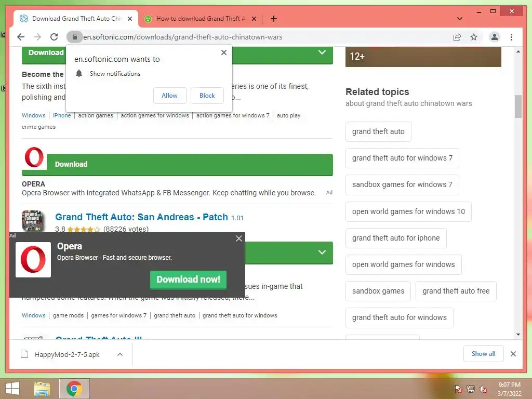View site info via the lock icon
532x399 pixels.
75,37
